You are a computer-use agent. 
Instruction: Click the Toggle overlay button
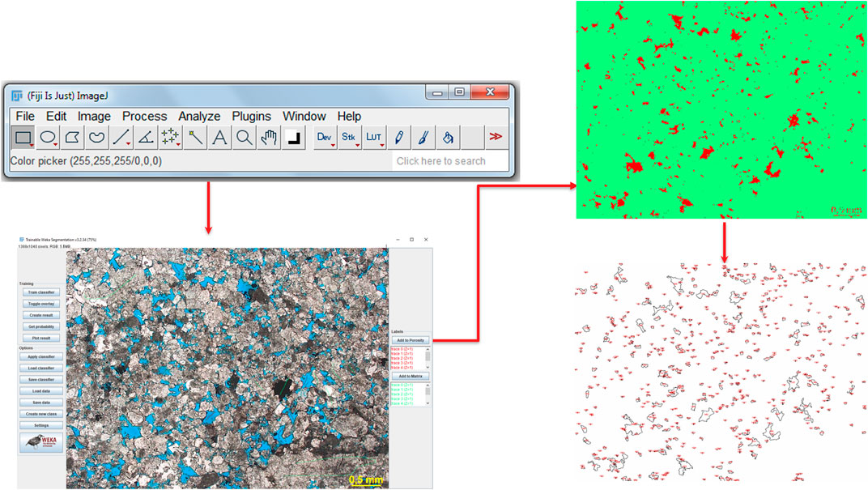41,304
